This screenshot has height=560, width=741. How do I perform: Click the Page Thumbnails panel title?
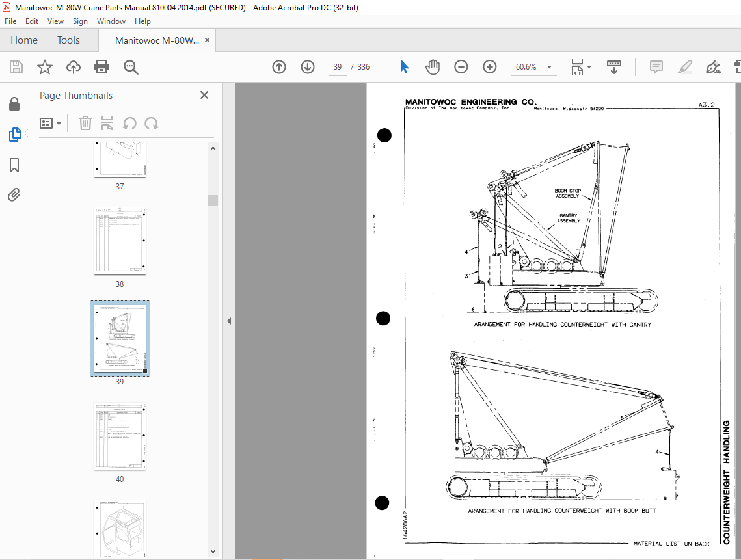(76, 96)
